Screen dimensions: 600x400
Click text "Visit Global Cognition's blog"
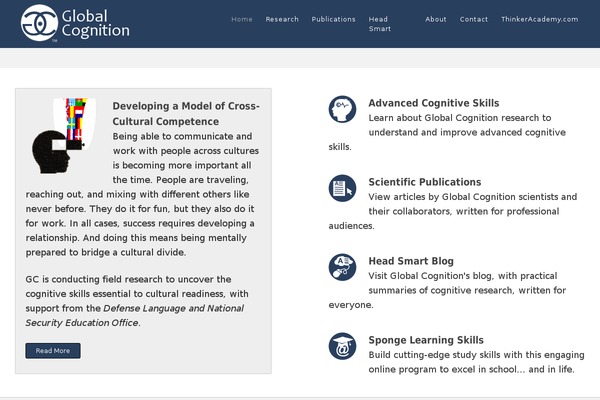click(x=430, y=276)
